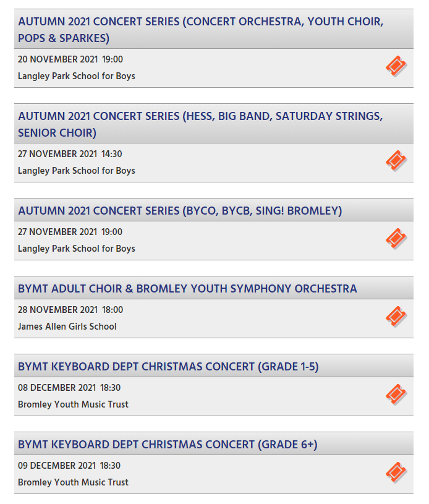Click the 08 December 2021 18:30 date

coord(69,388)
